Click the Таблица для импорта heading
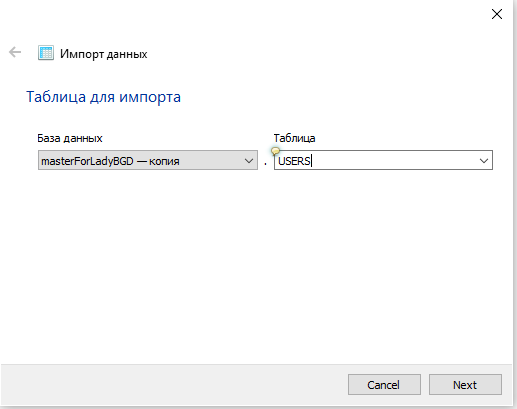This screenshot has width=517, height=409. pyautogui.click(x=103, y=97)
